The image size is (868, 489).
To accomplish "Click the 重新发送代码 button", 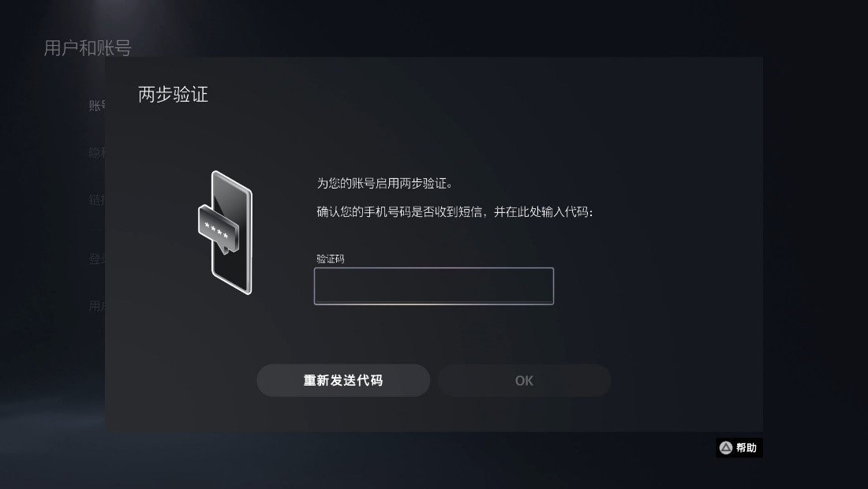I will click(x=343, y=381).
